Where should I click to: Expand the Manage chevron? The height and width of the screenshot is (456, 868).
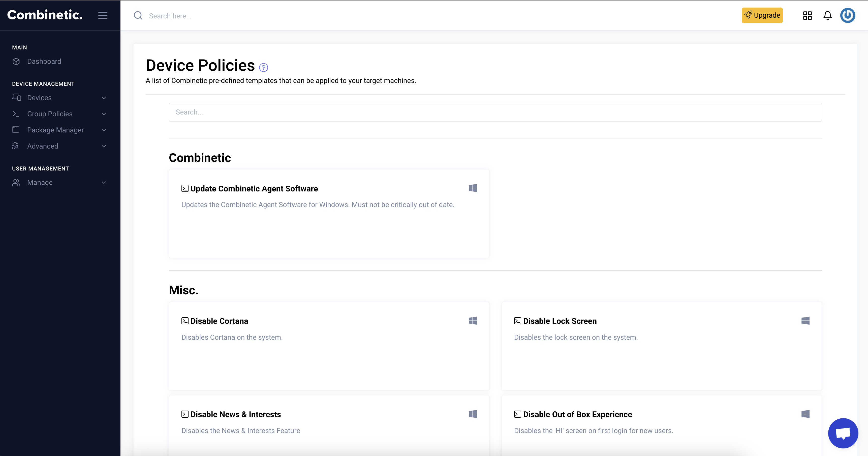[x=104, y=183]
